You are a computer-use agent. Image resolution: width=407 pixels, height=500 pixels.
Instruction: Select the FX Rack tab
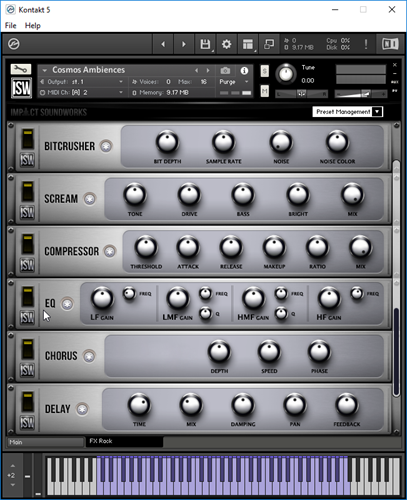(x=124, y=441)
